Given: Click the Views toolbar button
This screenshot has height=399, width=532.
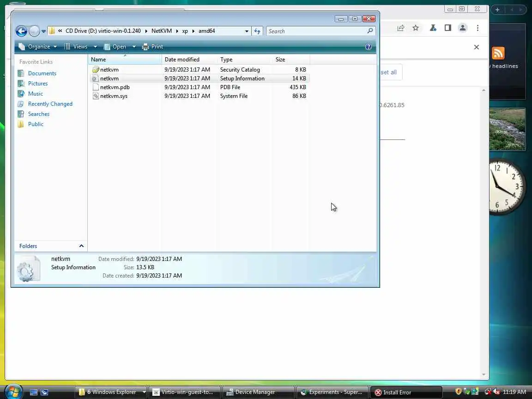Looking at the screenshot, I should pyautogui.click(x=76, y=47).
